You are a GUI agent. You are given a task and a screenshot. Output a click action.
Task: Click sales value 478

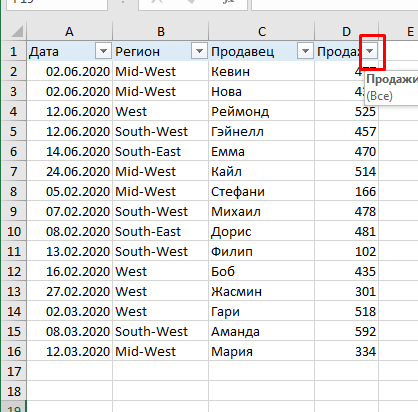tap(346, 212)
